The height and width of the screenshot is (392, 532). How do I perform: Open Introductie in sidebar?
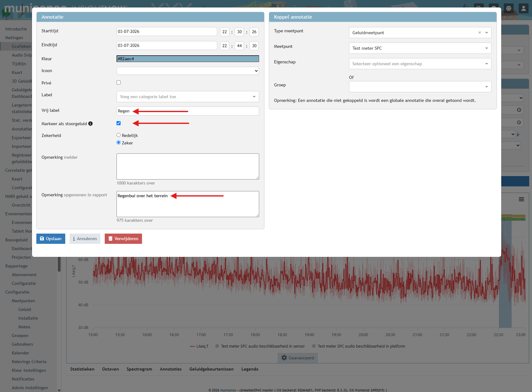pos(16,29)
